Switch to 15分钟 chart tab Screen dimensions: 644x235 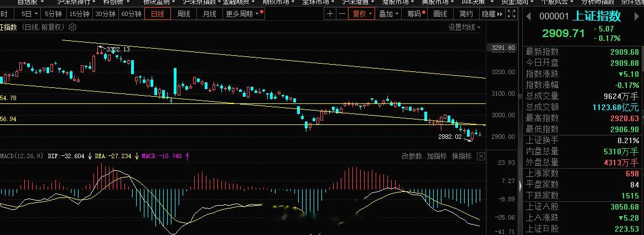click(79, 14)
